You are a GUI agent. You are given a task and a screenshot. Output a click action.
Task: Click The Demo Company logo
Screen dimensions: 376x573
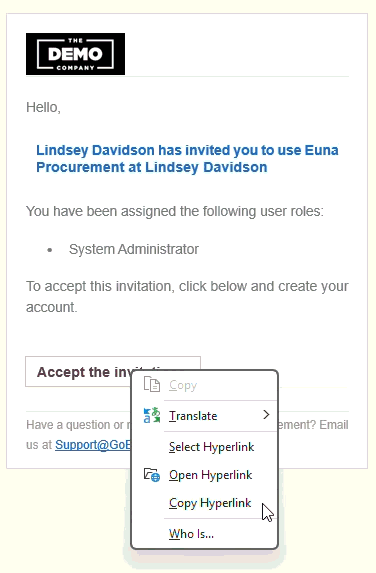pos(75,54)
